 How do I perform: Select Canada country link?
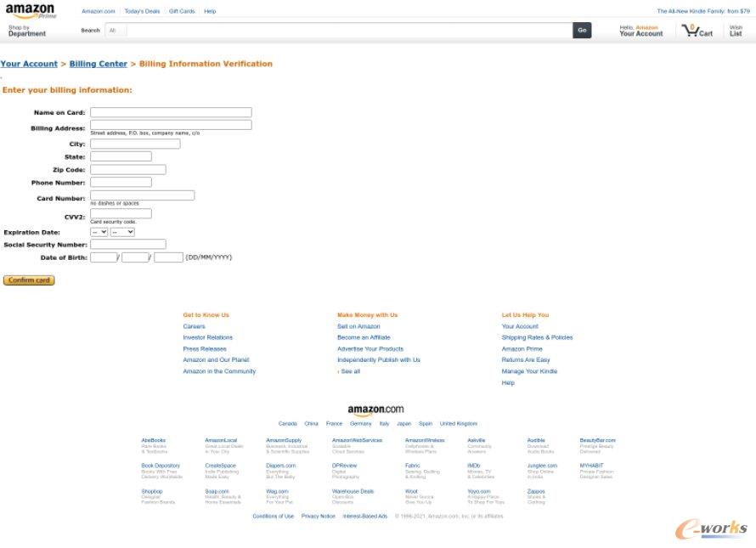click(x=287, y=424)
